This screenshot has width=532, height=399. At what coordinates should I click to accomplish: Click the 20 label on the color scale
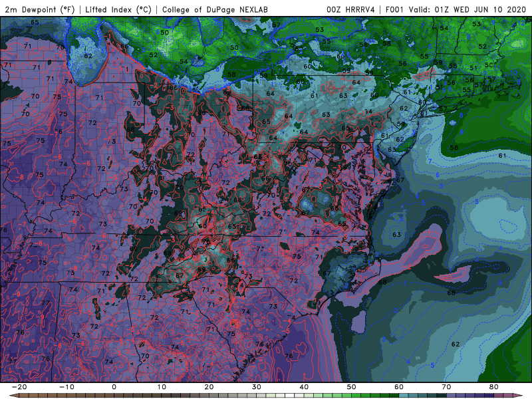click(x=209, y=387)
